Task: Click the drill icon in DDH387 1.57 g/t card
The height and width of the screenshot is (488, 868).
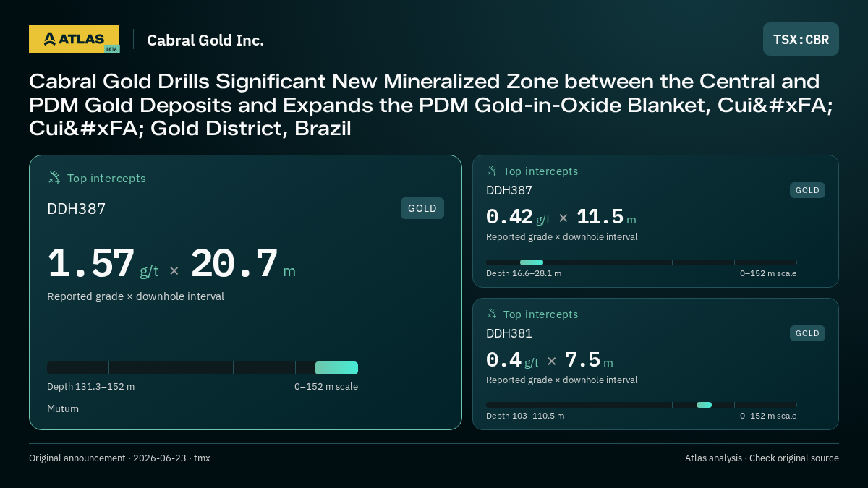Action: tap(54, 177)
